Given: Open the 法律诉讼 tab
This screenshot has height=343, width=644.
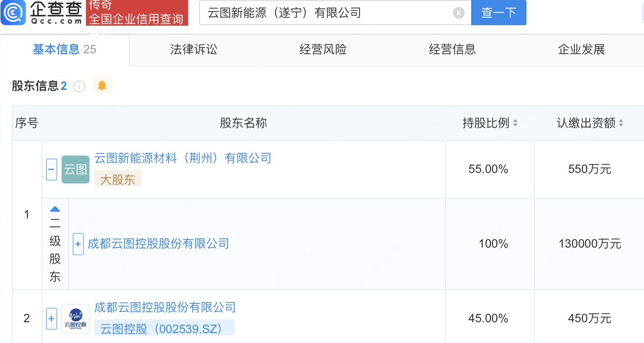Looking at the screenshot, I should 194,49.
